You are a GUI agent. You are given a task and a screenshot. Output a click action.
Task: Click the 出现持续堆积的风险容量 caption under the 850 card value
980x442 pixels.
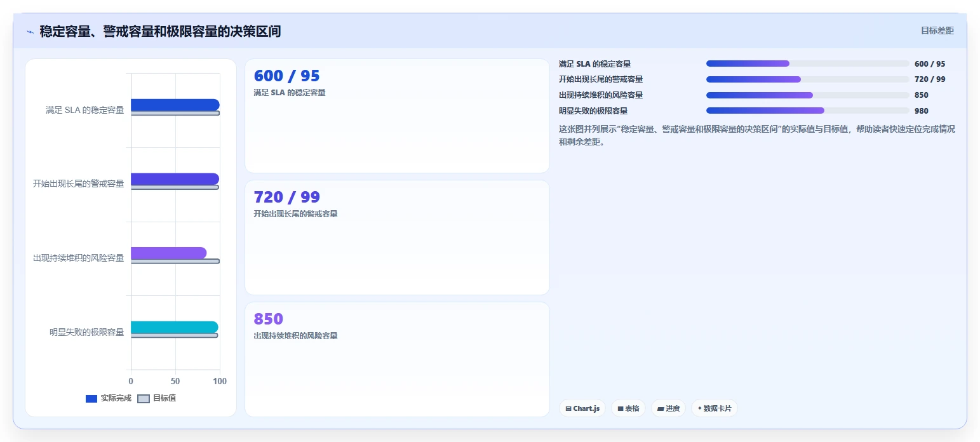295,336
